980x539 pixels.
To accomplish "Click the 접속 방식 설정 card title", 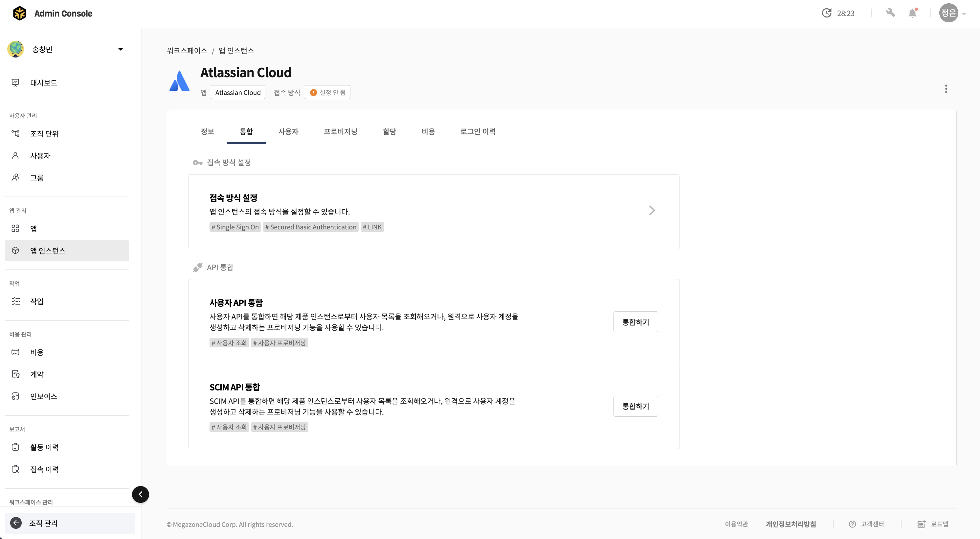I will (x=233, y=198).
